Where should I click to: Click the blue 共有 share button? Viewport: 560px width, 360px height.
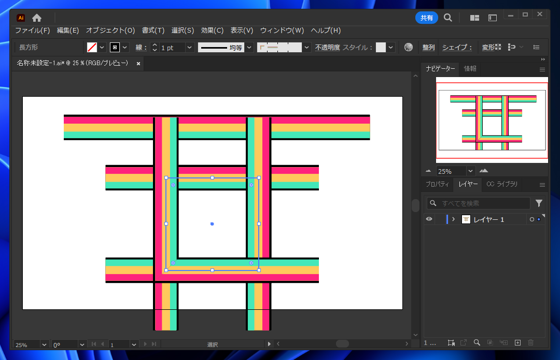pos(426,18)
